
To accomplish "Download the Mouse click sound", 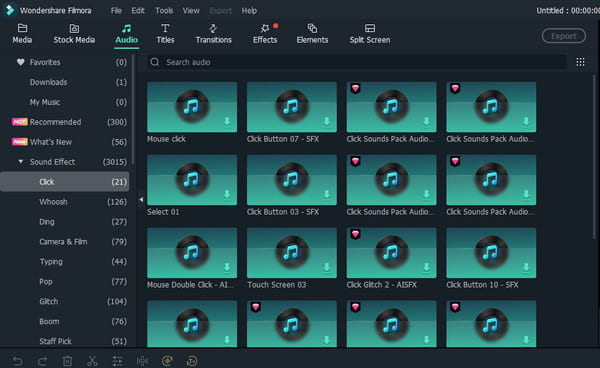I will click(x=227, y=121).
